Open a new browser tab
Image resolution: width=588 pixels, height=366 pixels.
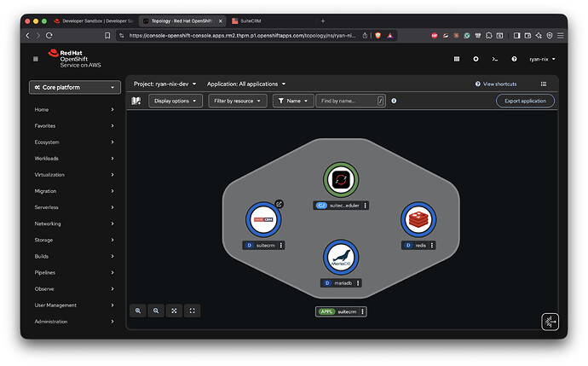pyautogui.click(x=323, y=21)
